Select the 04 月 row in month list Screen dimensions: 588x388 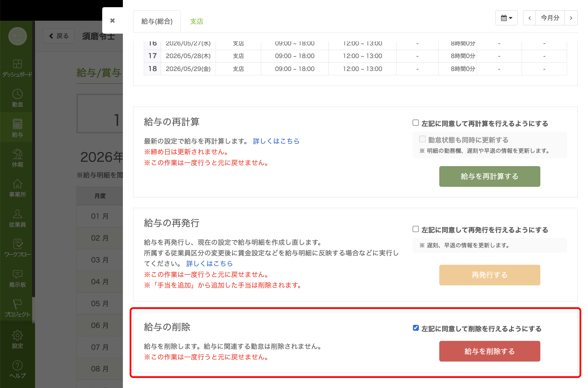pyautogui.click(x=100, y=282)
